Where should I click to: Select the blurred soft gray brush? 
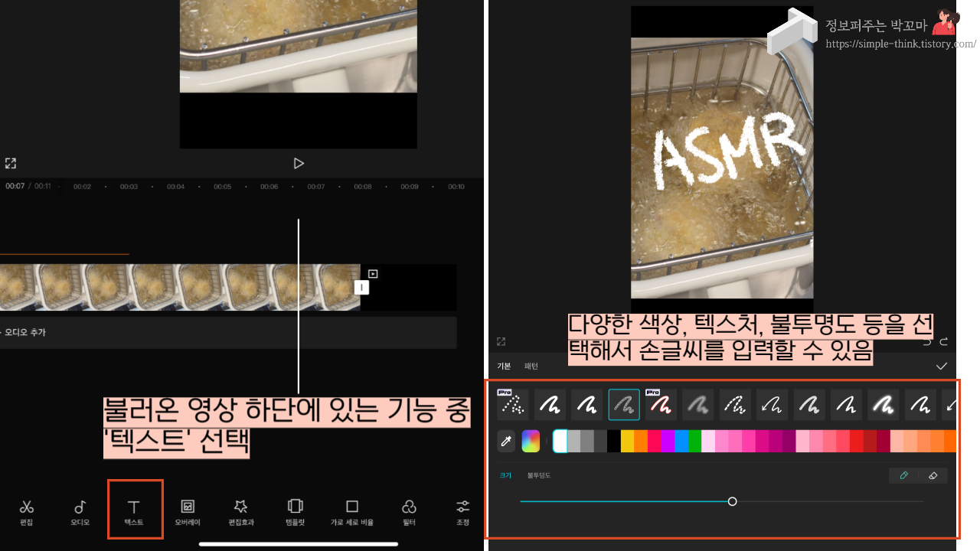pos(698,405)
